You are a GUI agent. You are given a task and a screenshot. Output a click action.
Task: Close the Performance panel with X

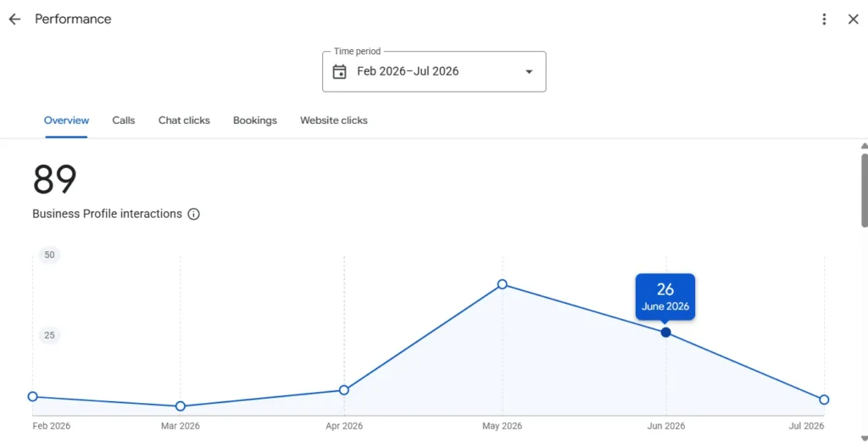point(853,19)
